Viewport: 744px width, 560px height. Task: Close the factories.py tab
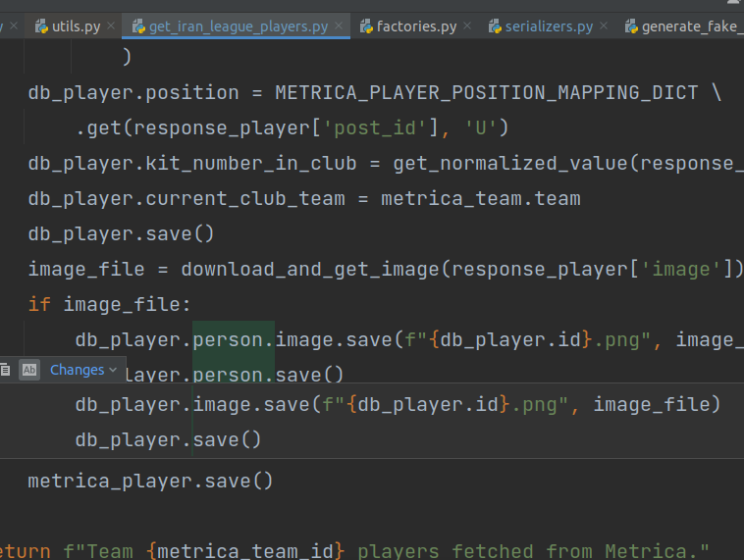pos(467,25)
